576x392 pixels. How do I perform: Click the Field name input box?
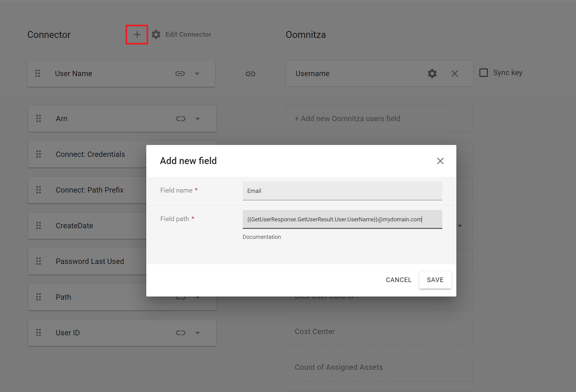[x=342, y=191]
